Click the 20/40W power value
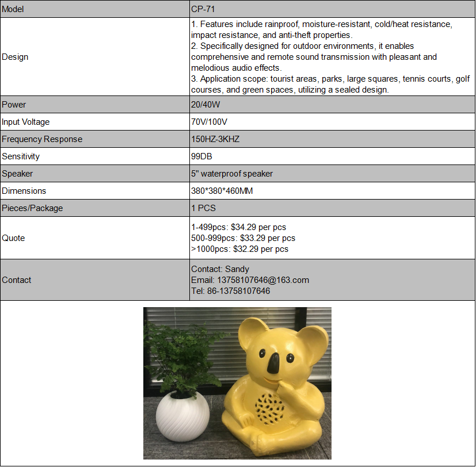 204,105
